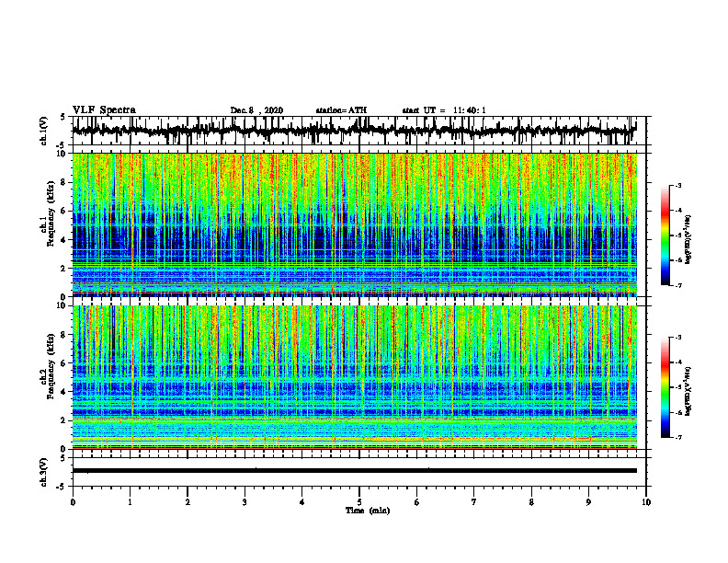728x563 pixels.
Task: Click the "-3" label on ch.1 color scale
Action: coord(678,186)
